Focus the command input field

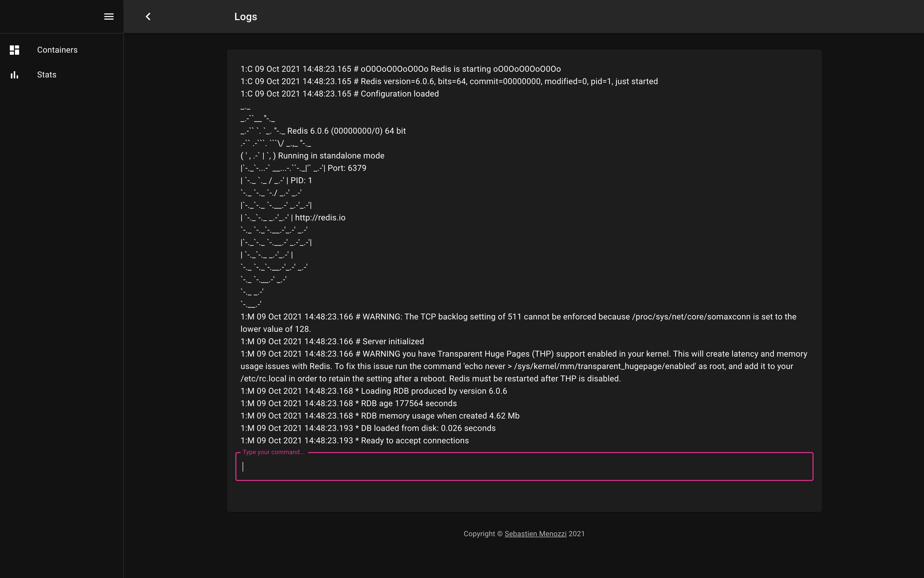click(x=524, y=467)
